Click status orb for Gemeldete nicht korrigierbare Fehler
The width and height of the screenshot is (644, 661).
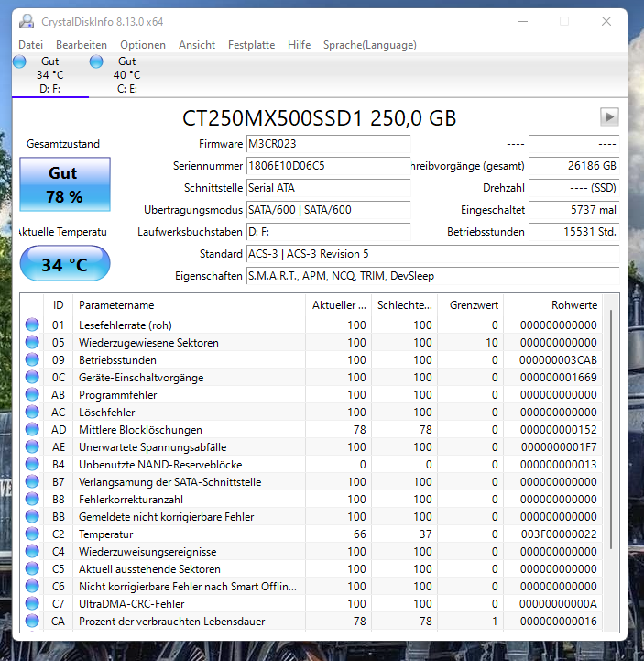click(32, 516)
